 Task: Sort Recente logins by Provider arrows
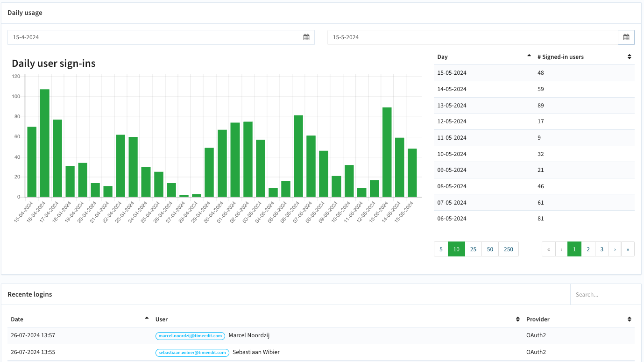[x=629, y=319]
